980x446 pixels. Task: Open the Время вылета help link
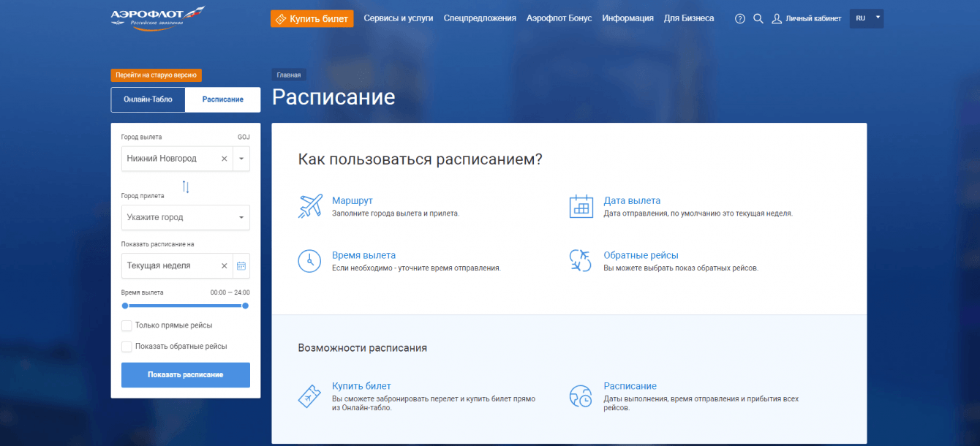(363, 255)
